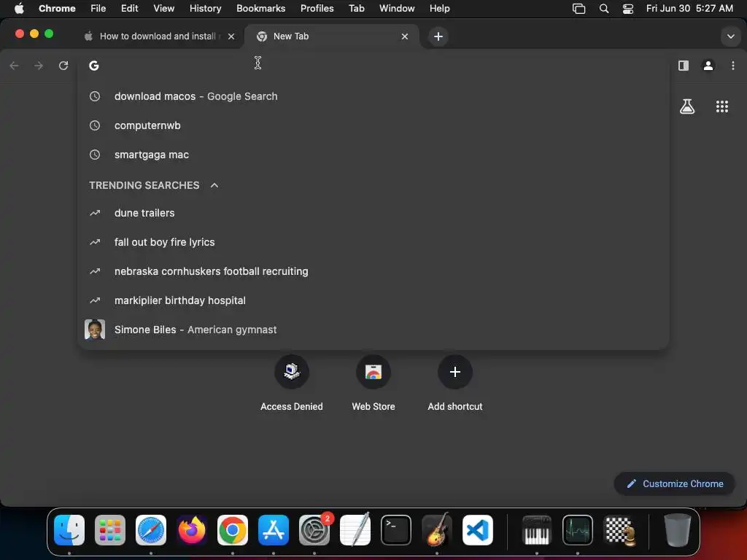This screenshot has height=560, width=747.
Task: Click Google Chrome icon in Dock
Action: 233,530
